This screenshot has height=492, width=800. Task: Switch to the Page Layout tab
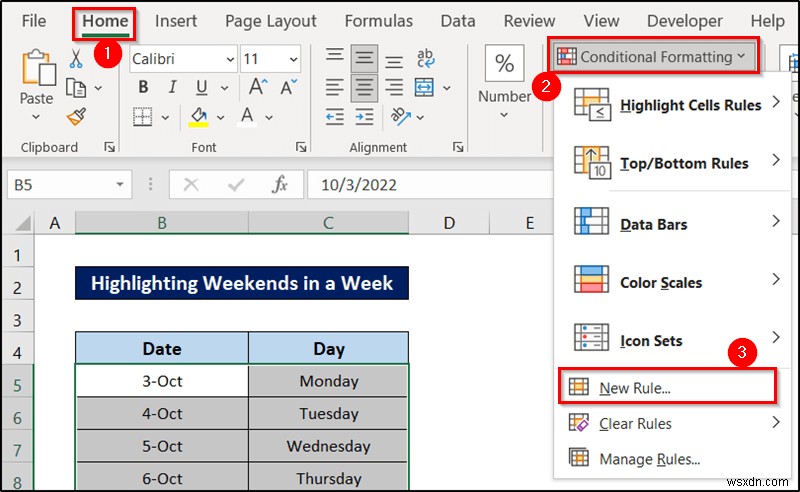point(270,21)
